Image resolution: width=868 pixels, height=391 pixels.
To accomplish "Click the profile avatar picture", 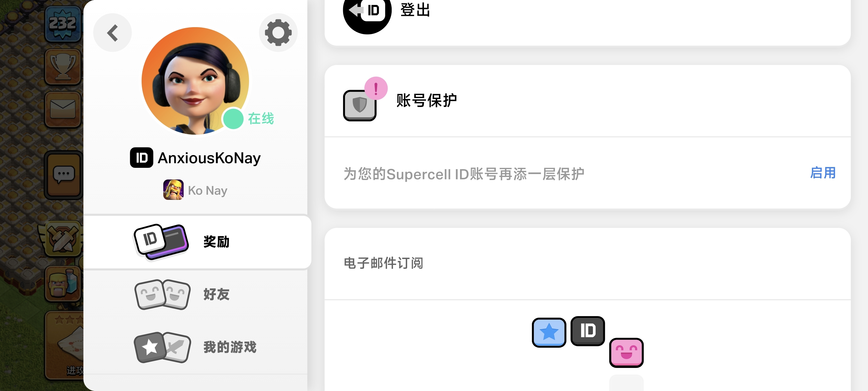I will [195, 81].
